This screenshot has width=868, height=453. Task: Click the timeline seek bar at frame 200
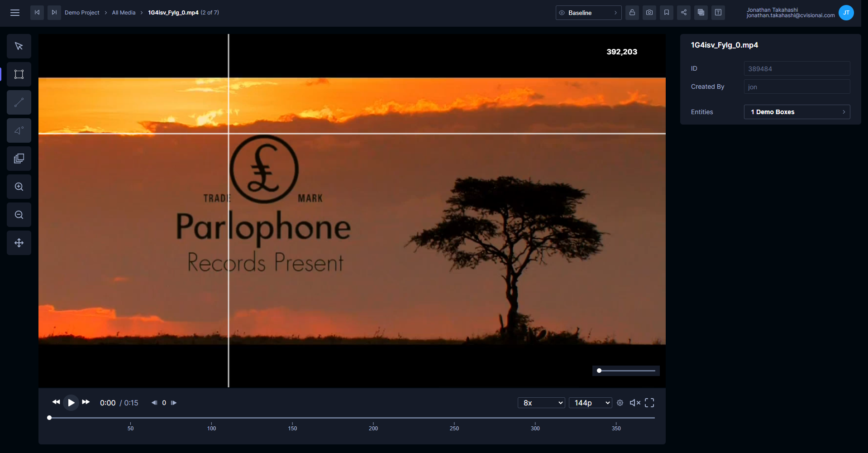(373, 418)
